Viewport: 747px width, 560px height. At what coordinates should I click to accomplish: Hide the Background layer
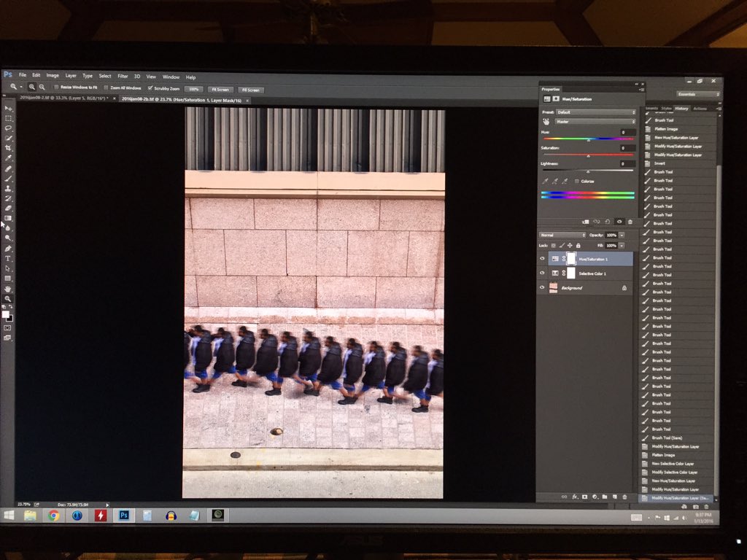542,287
